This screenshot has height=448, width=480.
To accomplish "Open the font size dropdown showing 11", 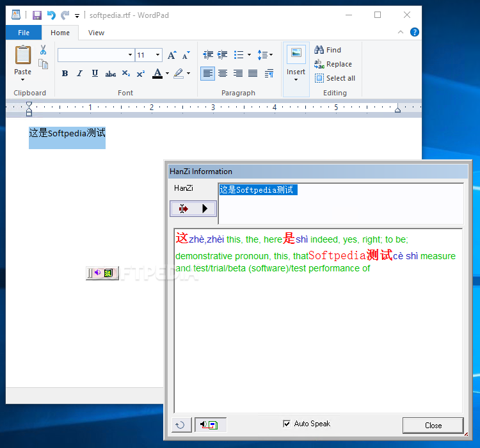I will (157, 55).
